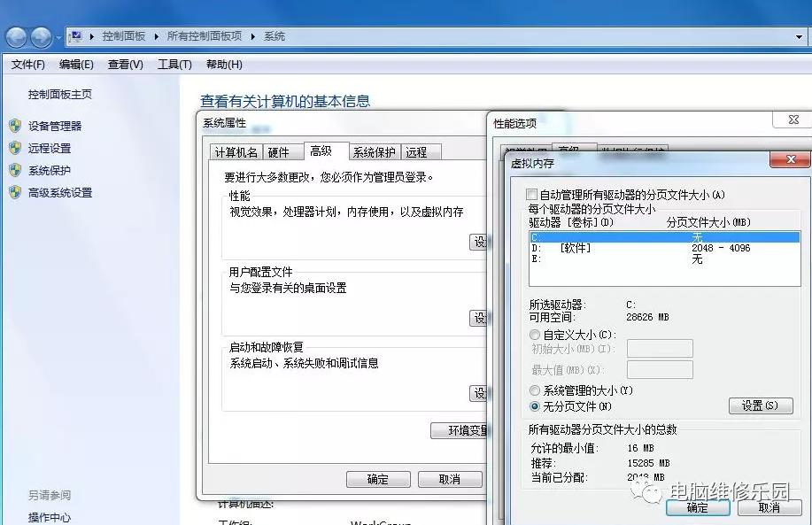Select the 自定义大小(C) radio button
This screenshot has width=812, height=525.
click(x=535, y=335)
